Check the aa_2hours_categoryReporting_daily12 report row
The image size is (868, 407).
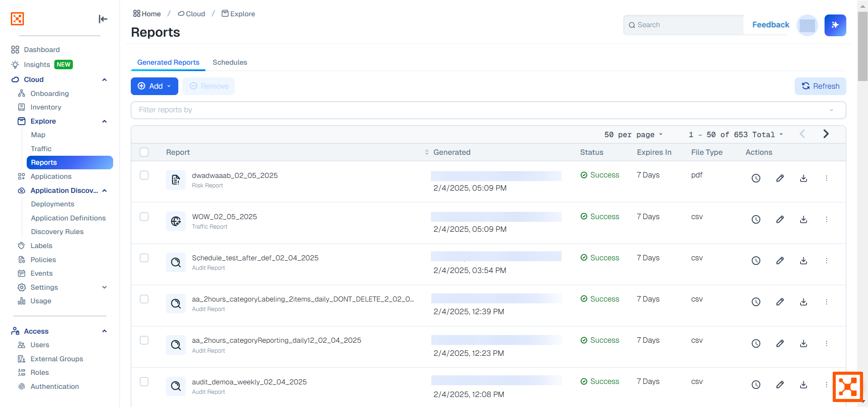point(144,340)
